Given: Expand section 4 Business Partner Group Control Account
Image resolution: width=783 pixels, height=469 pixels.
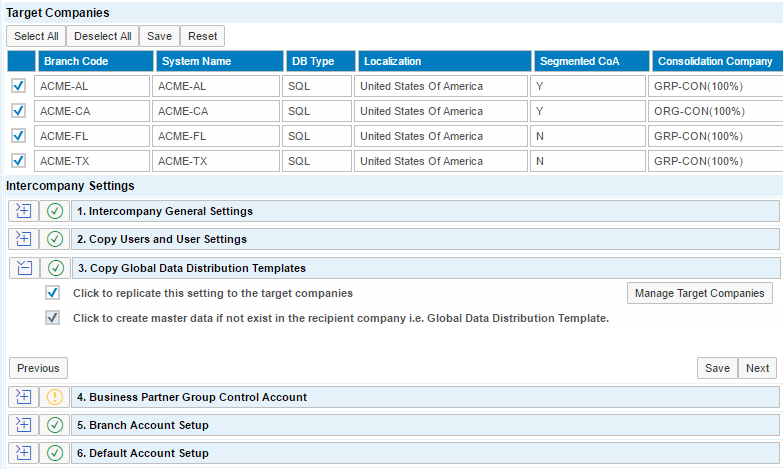Looking at the screenshot, I should tap(24, 397).
